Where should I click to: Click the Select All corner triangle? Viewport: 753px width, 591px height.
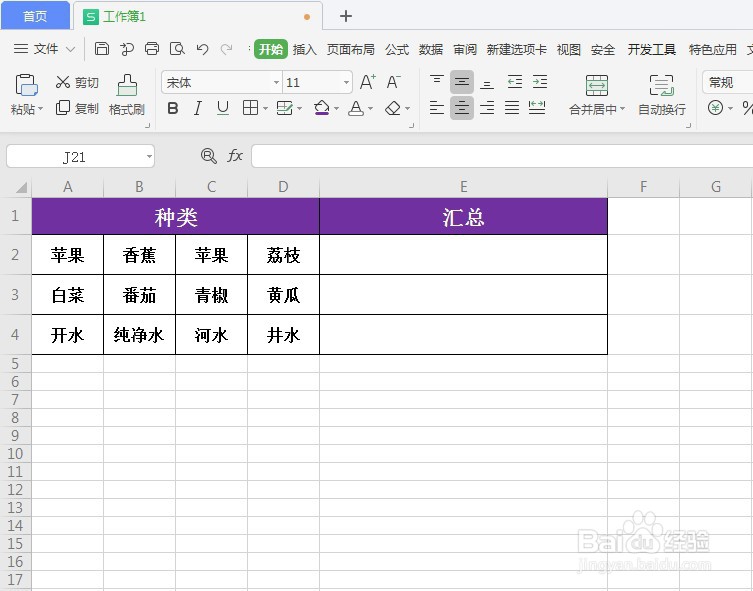[21, 187]
